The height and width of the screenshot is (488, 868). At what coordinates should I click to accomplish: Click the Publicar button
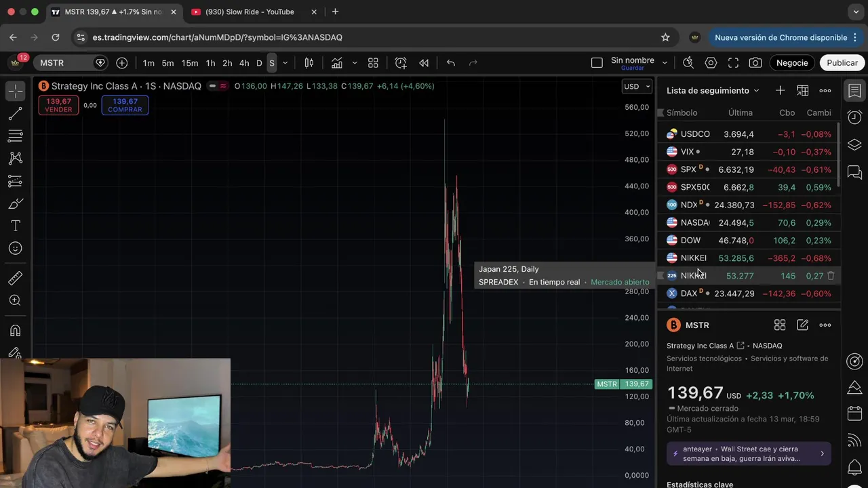point(842,63)
